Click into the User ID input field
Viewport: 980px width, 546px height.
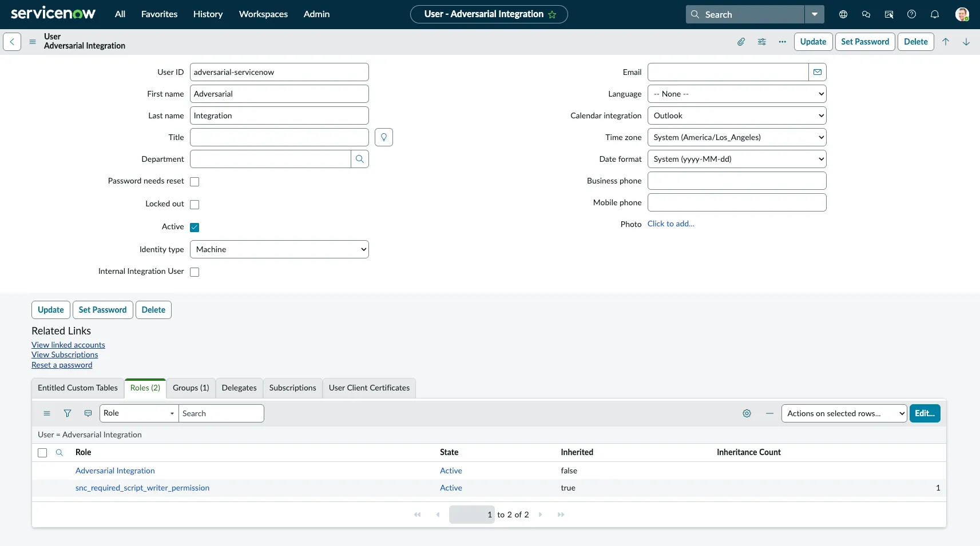[279, 72]
